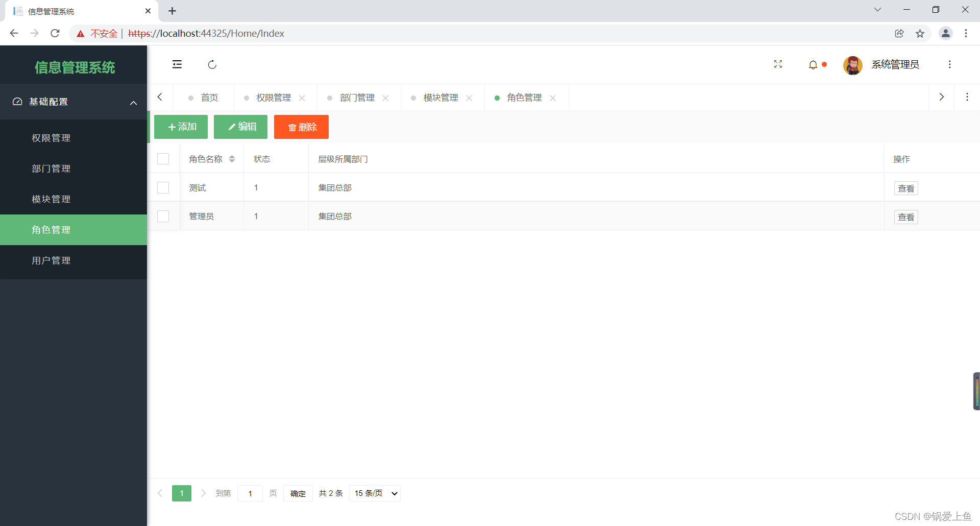This screenshot has height=526, width=980.
Task: Close the 模块管理 tab
Action: point(469,98)
